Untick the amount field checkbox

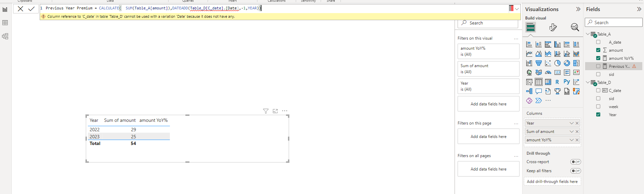[598, 50]
